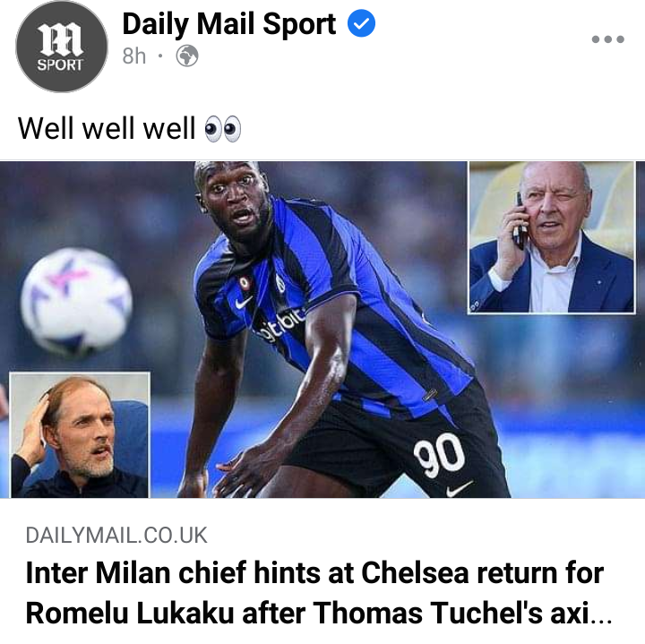Click the shirt sponsor logo on jersey
The width and height of the screenshot is (645, 644).
coord(282,325)
